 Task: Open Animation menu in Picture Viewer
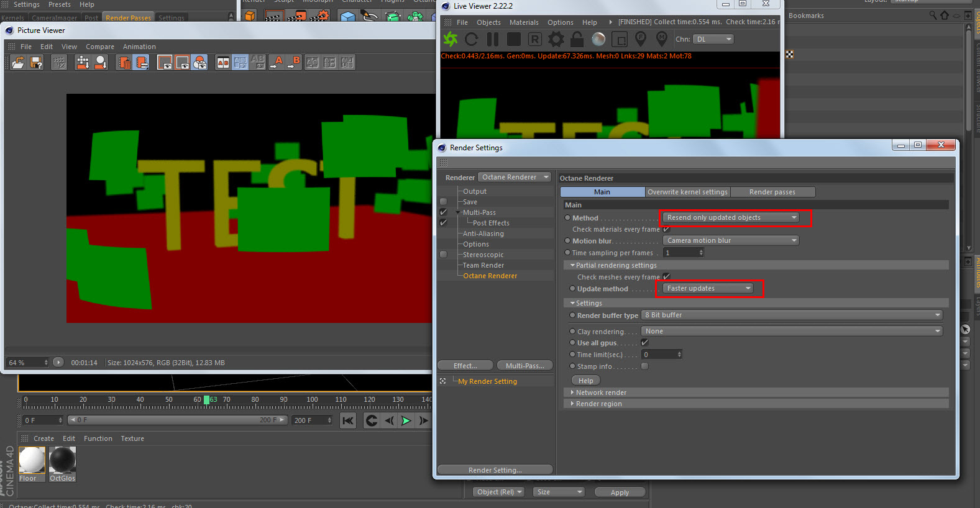point(139,47)
